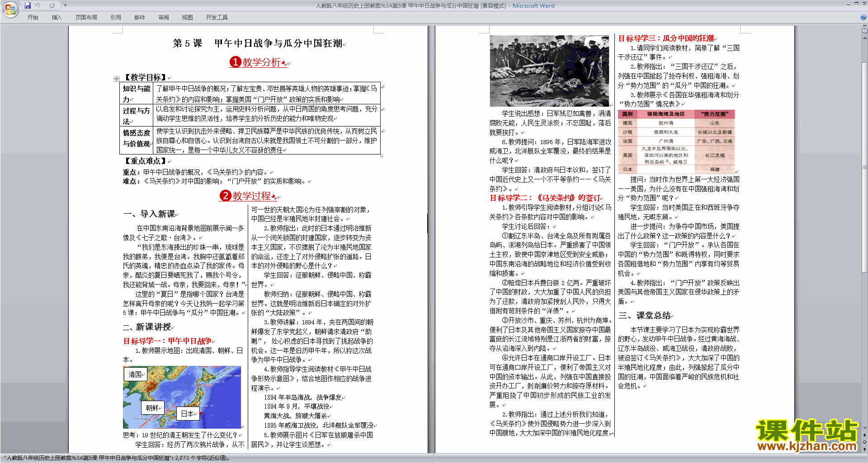The width and height of the screenshot is (868, 463).
Task: Click the Redo icon in quick access toolbar
Action: tap(52, 5)
